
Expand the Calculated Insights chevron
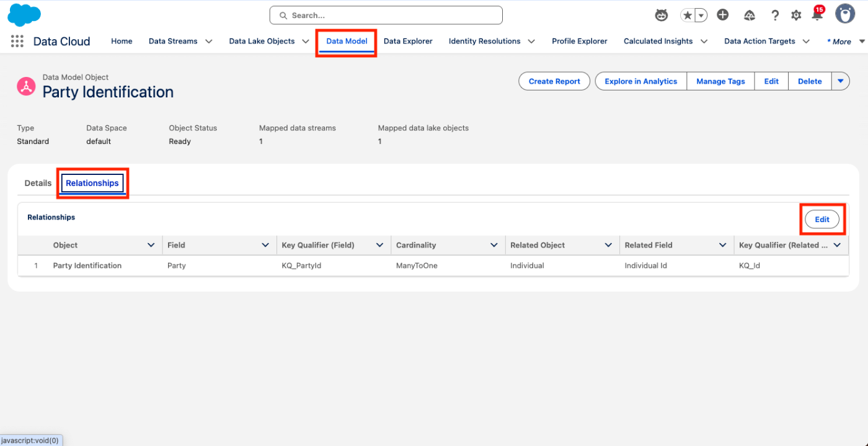tap(704, 42)
